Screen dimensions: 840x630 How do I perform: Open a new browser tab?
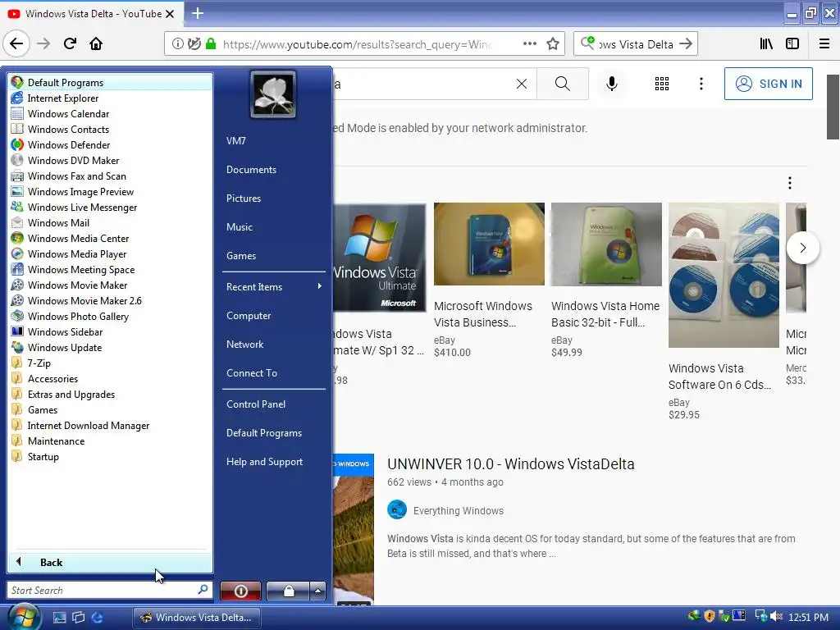click(198, 13)
